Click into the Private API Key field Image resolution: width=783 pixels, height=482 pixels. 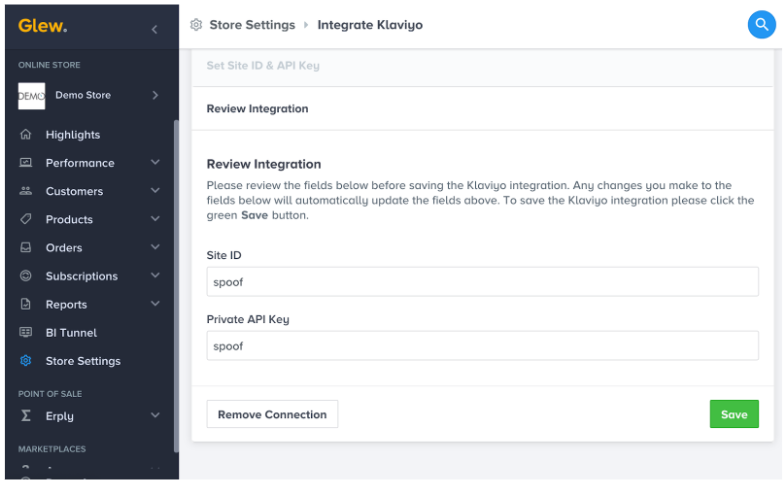482,346
